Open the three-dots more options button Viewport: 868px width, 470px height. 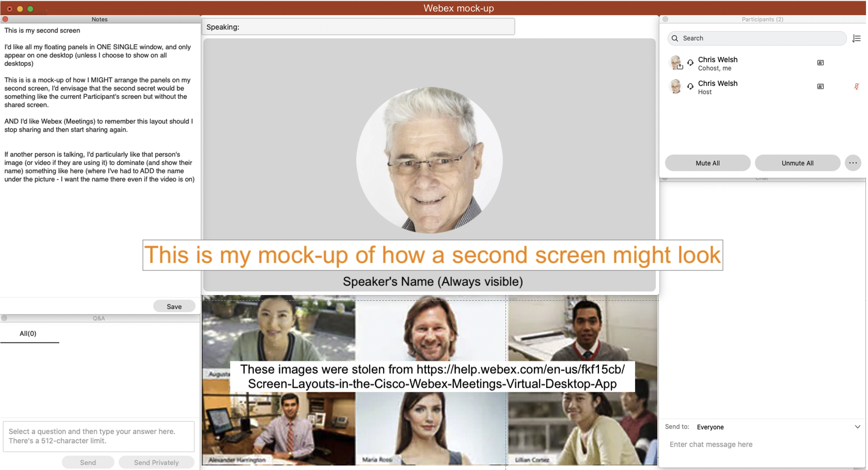[853, 163]
